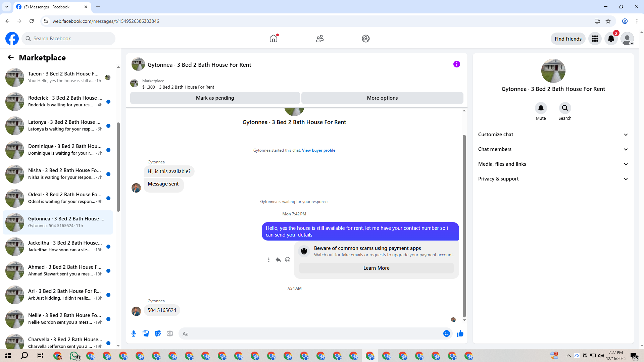Click the '504 5165624' message bubble
Screen dimensions: 644x362
tap(162, 310)
